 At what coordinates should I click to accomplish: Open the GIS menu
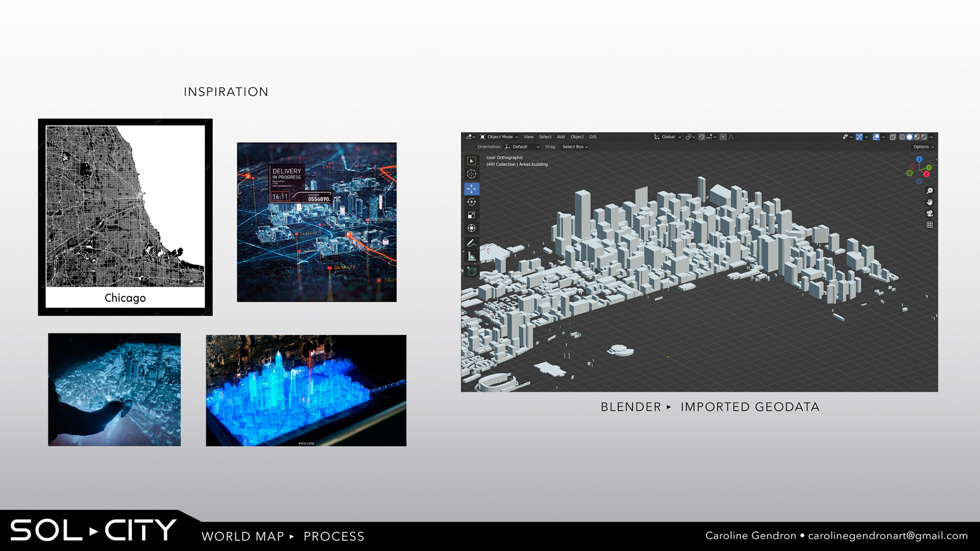pos(593,137)
